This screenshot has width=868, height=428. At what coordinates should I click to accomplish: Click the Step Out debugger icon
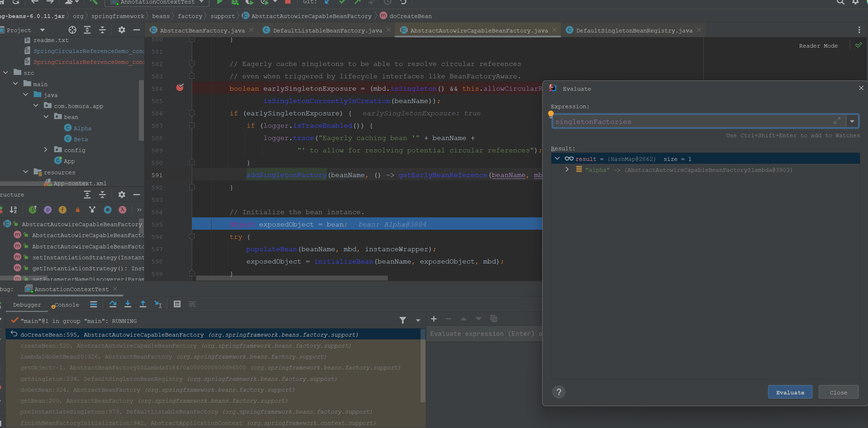143,304
